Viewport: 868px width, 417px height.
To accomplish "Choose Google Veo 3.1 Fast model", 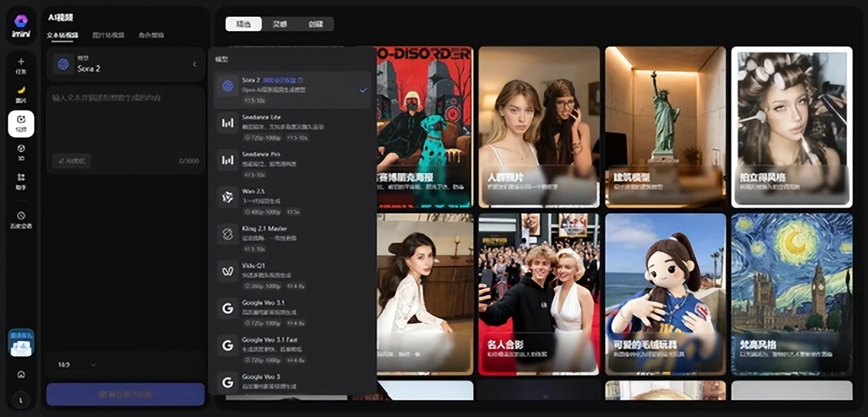I will (x=292, y=344).
